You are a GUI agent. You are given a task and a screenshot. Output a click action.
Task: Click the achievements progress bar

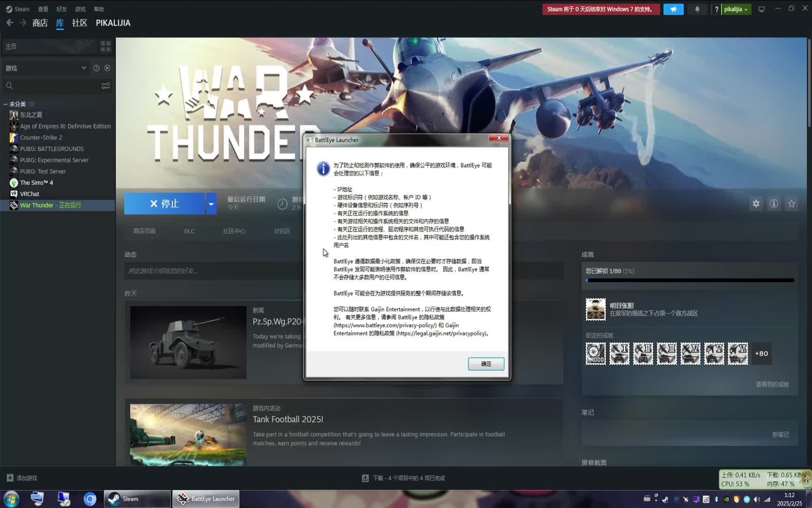pos(689,280)
